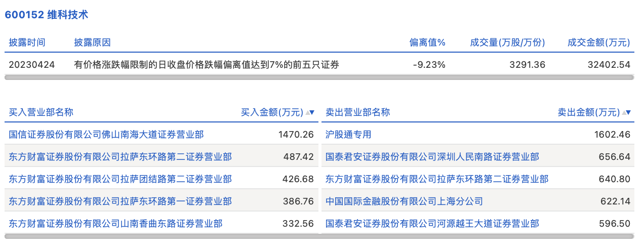
Task: Click ascending sort arrow for 买入金额
Action: point(307,112)
